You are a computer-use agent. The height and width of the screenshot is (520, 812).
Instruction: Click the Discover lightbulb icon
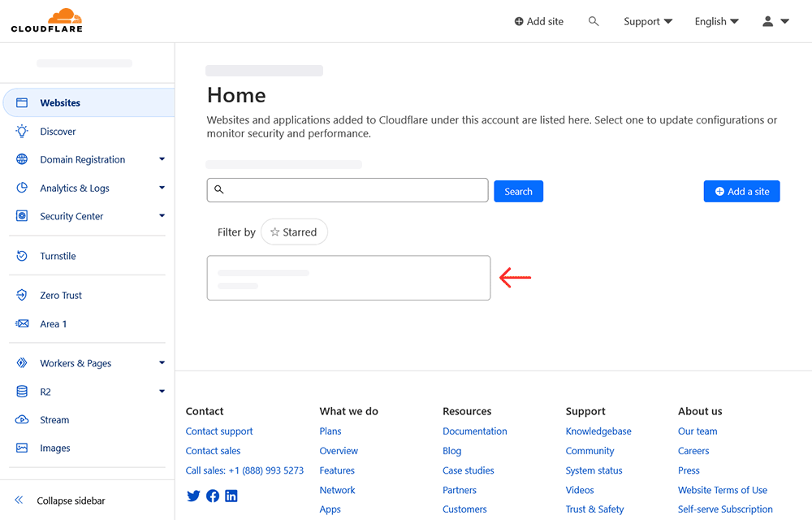22,131
